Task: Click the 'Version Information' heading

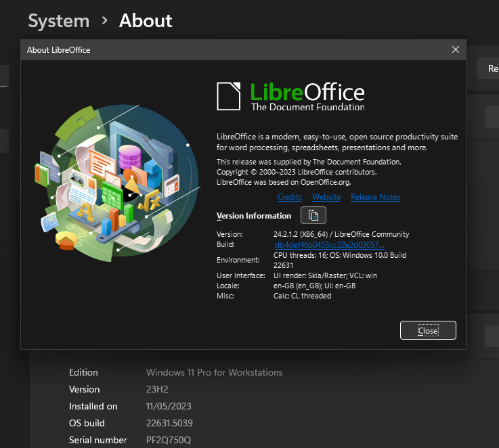Action: (254, 216)
